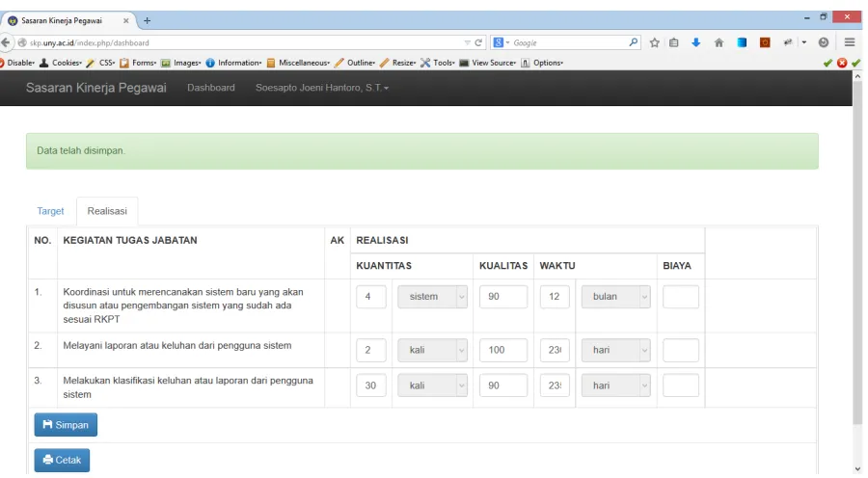Reload the page with refresh icon
This screenshot has height=478, width=868.
[x=478, y=42]
